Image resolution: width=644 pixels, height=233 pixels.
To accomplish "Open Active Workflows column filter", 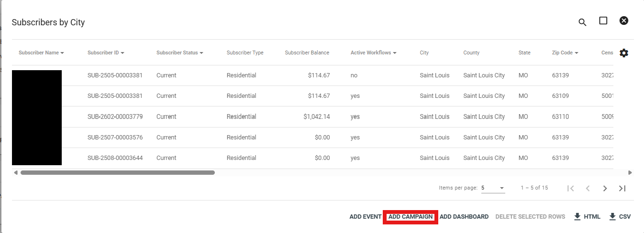I will (395, 53).
